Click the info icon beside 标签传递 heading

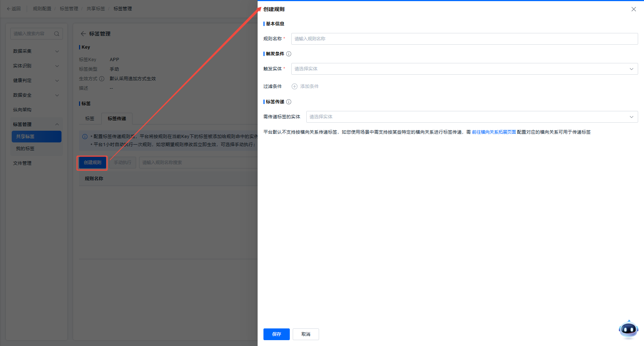289,102
